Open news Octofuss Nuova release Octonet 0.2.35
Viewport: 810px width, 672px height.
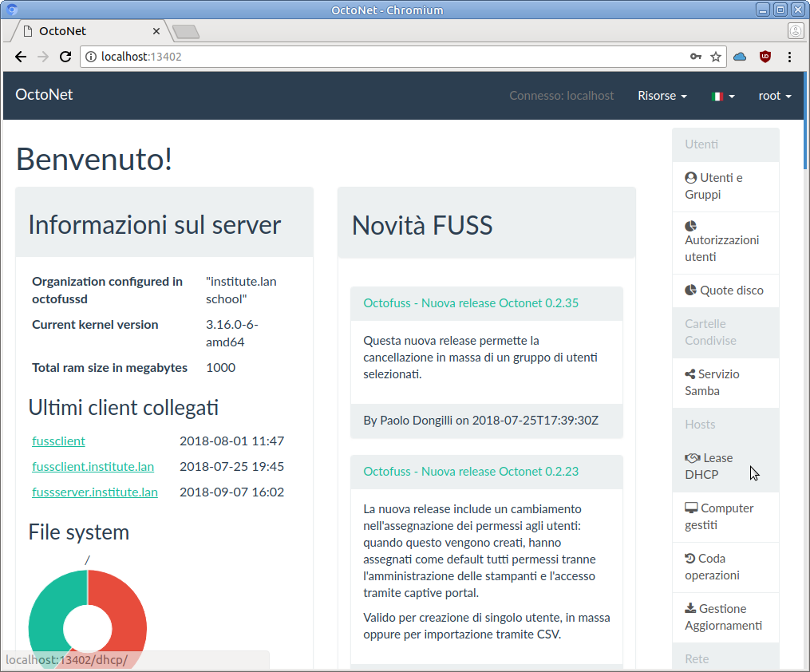coord(471,303)
